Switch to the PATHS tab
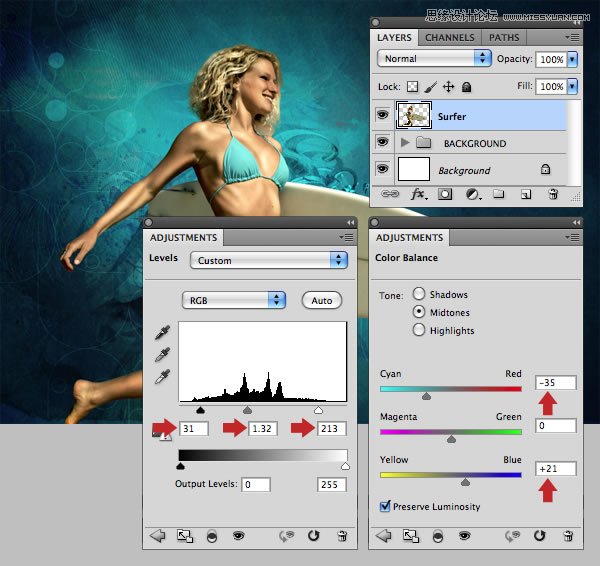 [504, 38]
